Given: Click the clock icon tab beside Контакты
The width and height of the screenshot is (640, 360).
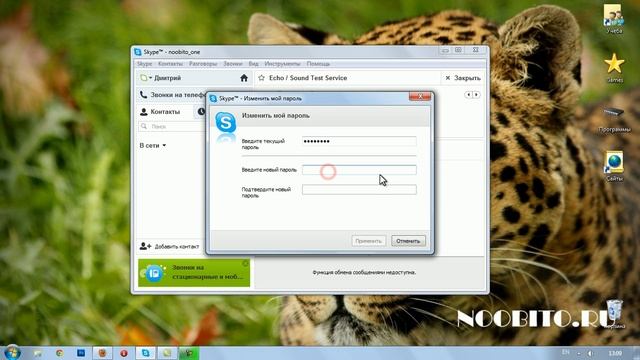Looking at the screenshot, I should [x=201, y=111].
